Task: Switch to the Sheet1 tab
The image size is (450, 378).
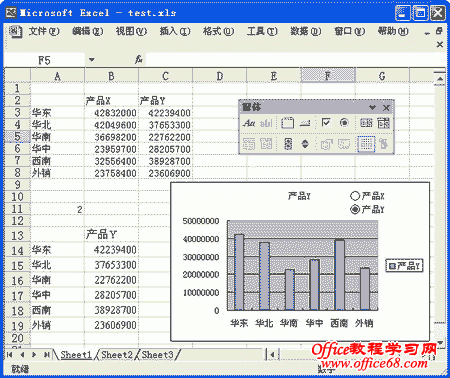Action: click(76, 355)
